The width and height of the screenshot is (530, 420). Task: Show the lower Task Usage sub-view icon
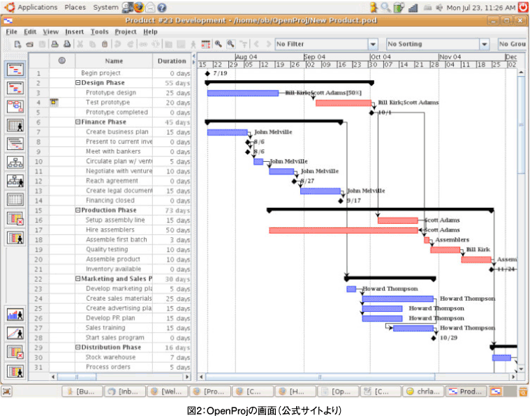tap(15, 352)
